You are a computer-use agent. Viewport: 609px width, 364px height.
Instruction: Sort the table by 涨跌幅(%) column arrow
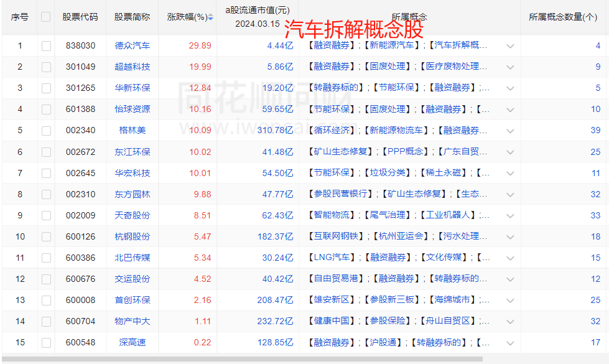(211, 17)
